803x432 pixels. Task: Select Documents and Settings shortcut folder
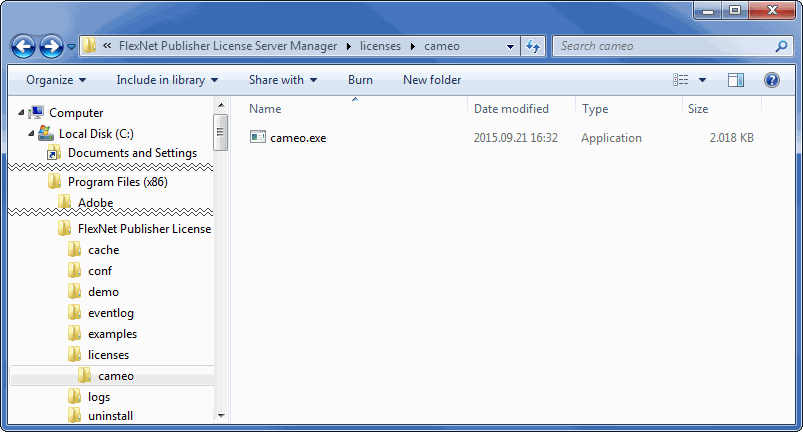tap(132, 153)
